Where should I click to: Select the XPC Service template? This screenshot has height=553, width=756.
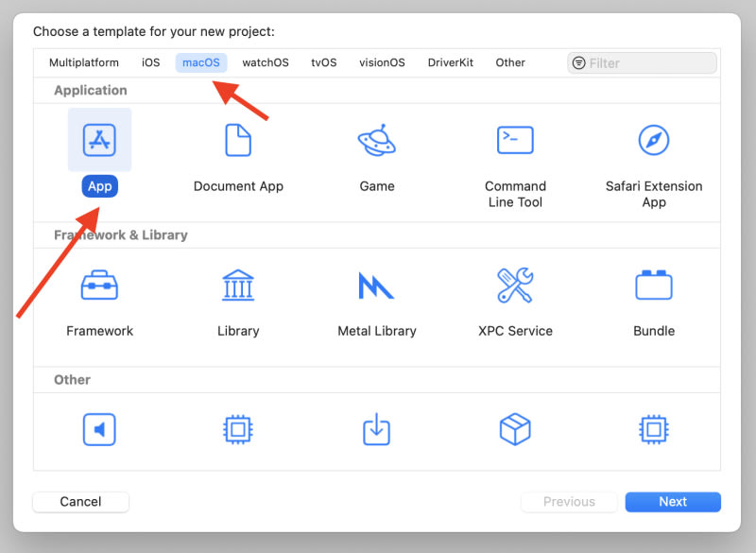(x=515, y=285)
